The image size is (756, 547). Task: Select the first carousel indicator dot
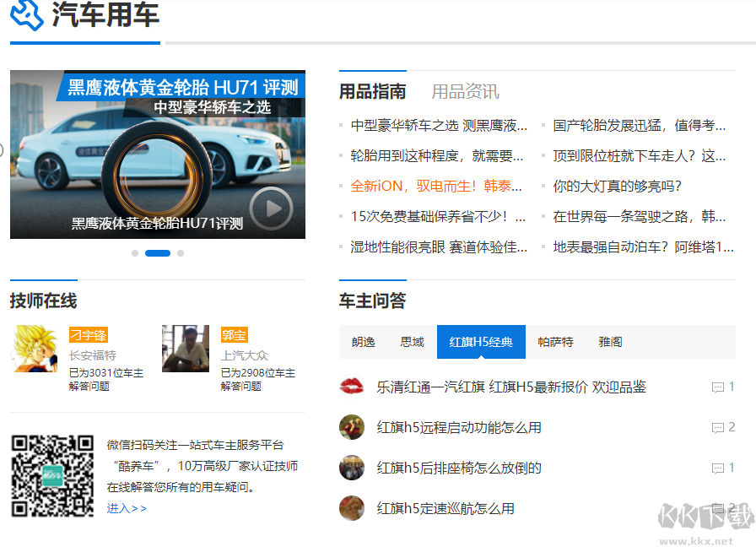point(135,253)
